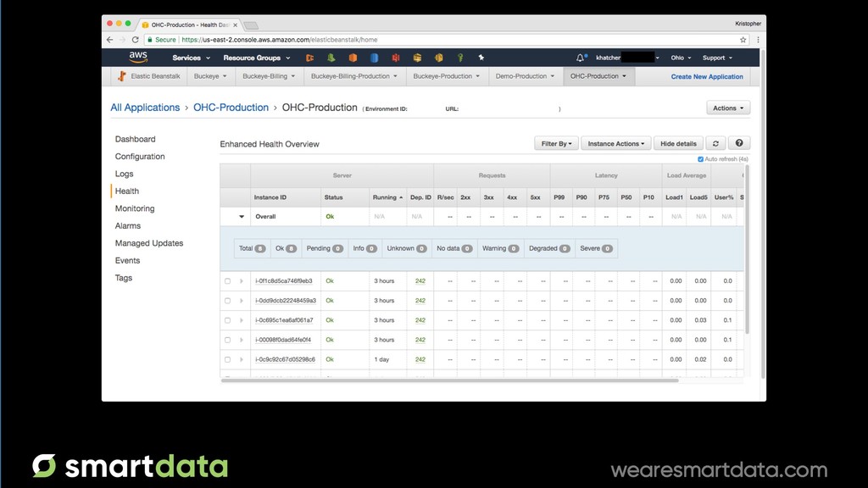Image resolution: width=868 pixels, height=488 pixels.
Task: Click the OHC-Production breadcrumb link
Action: tap(231, 108)
